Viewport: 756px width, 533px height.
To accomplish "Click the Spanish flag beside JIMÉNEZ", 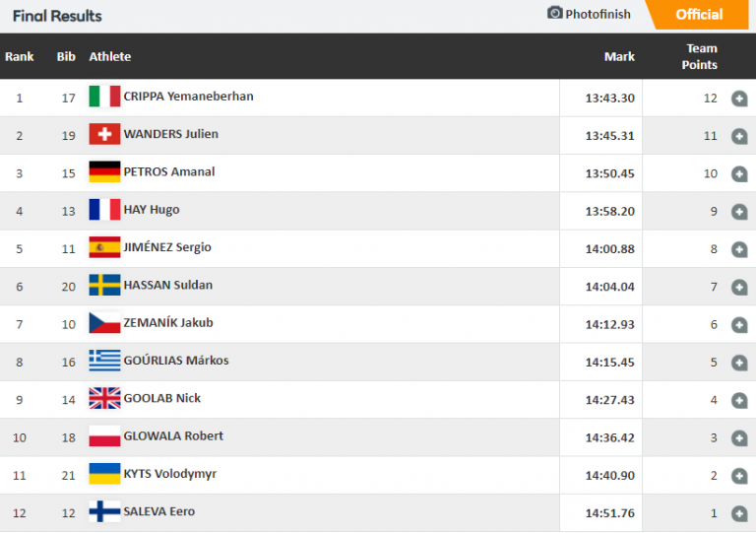I will [x=104, y=247].
